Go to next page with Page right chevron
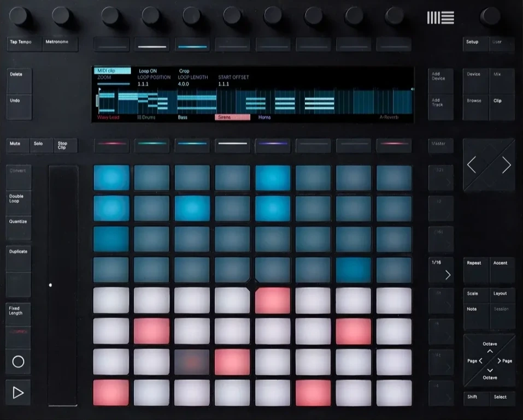 click(499, 360)
